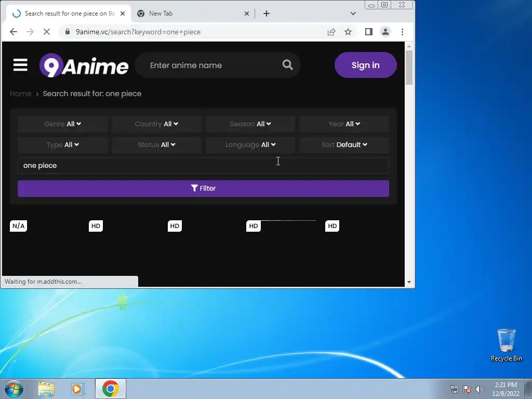532x399 pixels.
Task: Click the page scrollbar down arrow
Action: click(x=409, y=282)
